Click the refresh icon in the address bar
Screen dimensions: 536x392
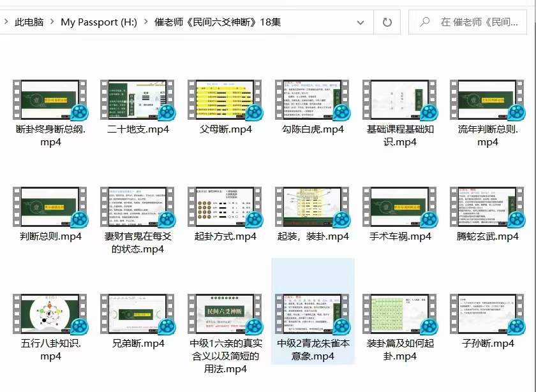(387, 22)
